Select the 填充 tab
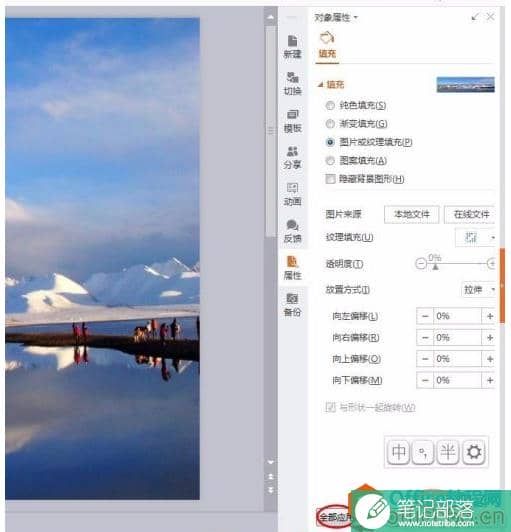Screen dimensions: 511x532 click(327, 54)
